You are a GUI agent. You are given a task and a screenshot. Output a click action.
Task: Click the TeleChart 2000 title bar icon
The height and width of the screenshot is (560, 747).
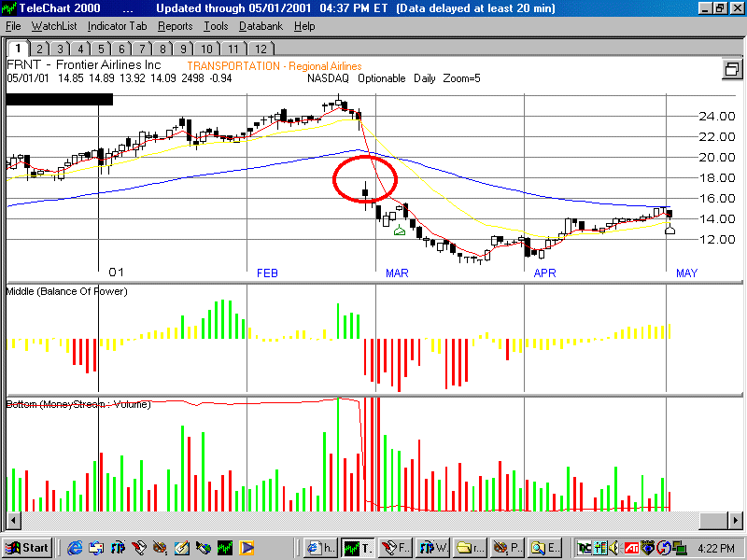pos(9,8)
